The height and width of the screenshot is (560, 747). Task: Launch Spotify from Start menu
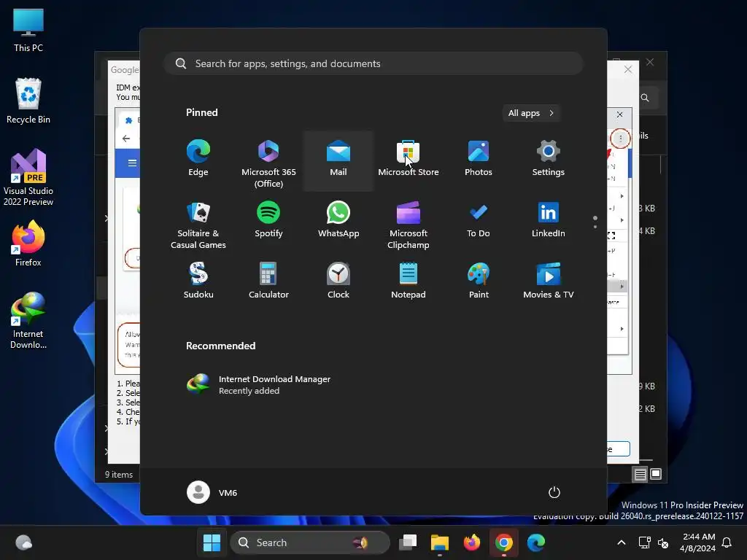[268, 220]
